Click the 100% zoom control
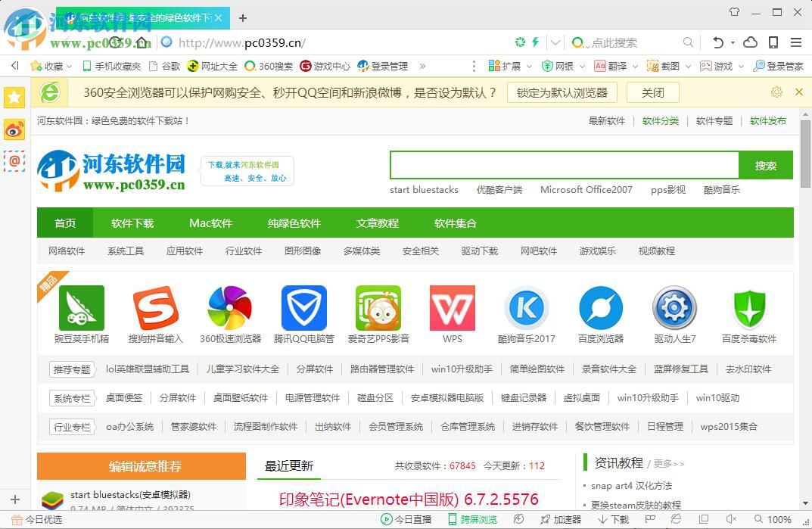812x529 pixels. (x=778, y=520)
